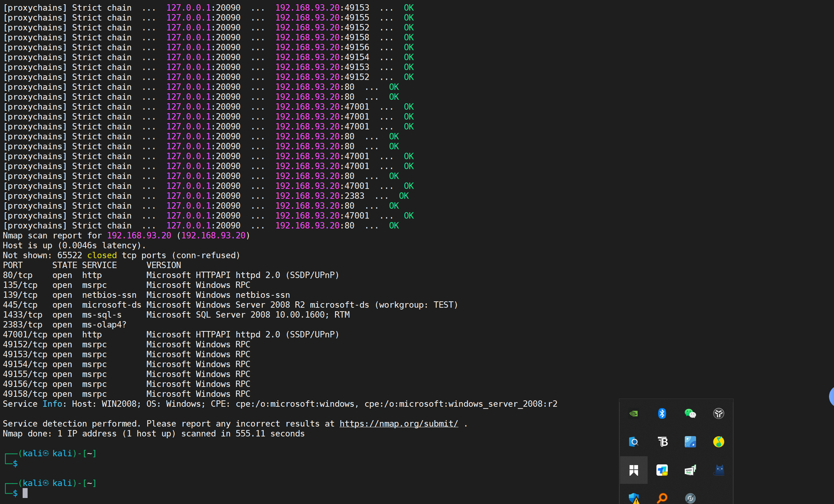Open the blue square wallpaper app tray icon
The height and width of the screenshot is (504, 834).
point(690,442)
